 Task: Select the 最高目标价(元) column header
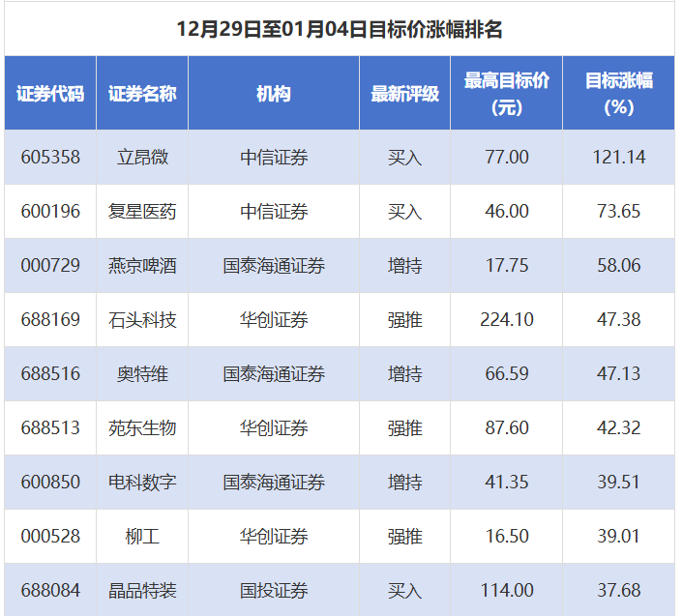click(506, 94)
